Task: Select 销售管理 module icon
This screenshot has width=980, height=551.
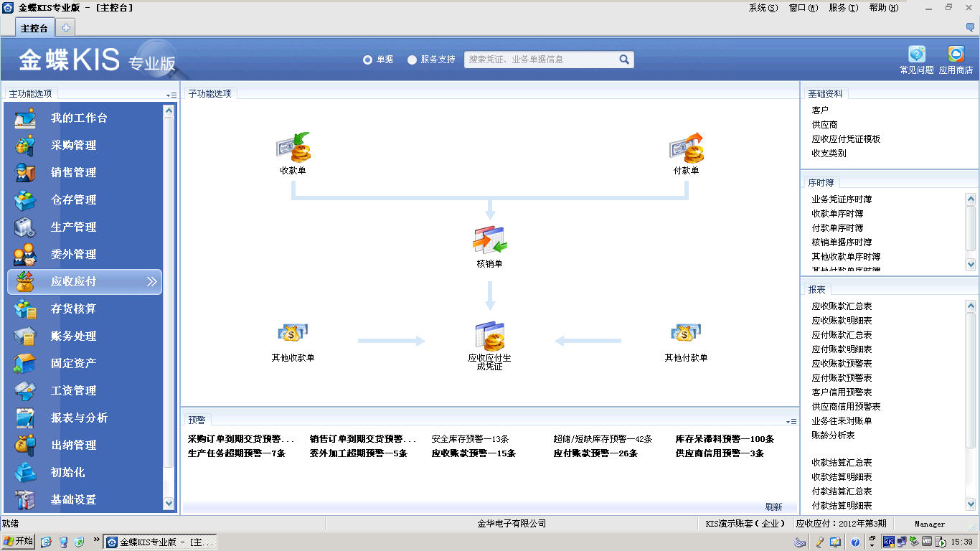Action: point(25,172)
